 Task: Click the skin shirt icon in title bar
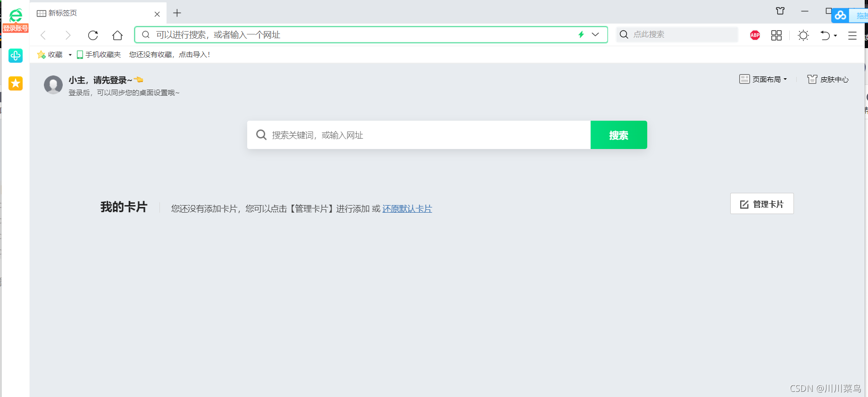click(x=780, y=11)
